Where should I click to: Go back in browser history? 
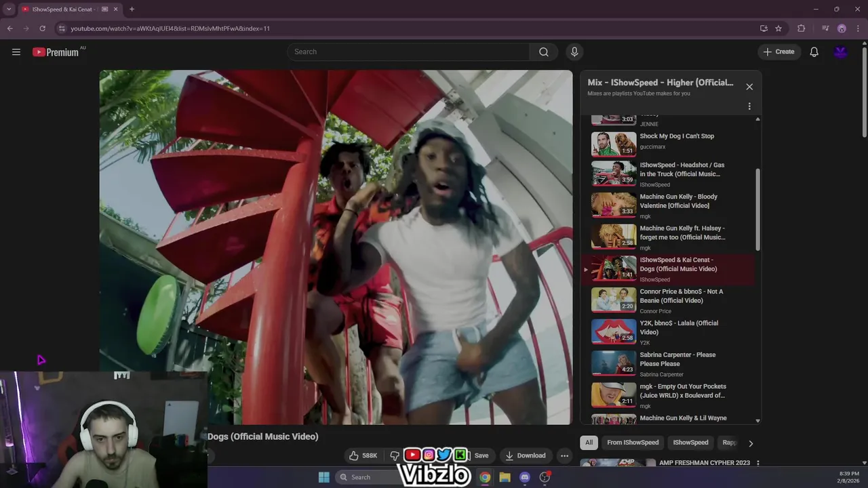(x=10, y=28)
